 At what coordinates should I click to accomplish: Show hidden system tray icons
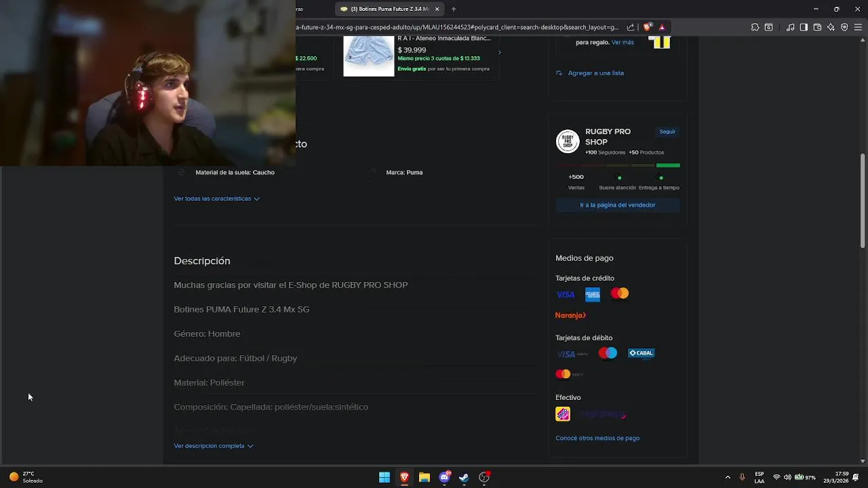click(728, 477)
